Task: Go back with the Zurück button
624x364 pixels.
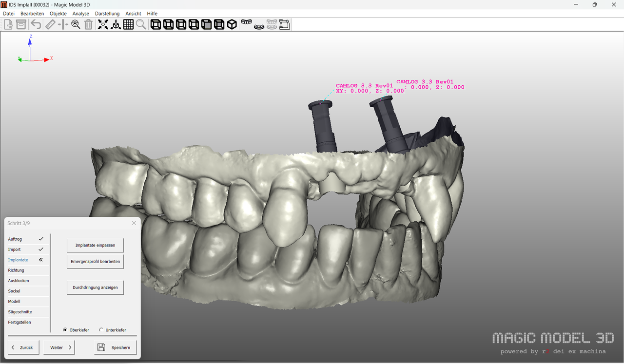Action: pyautogui.click(x=24, y=347)
